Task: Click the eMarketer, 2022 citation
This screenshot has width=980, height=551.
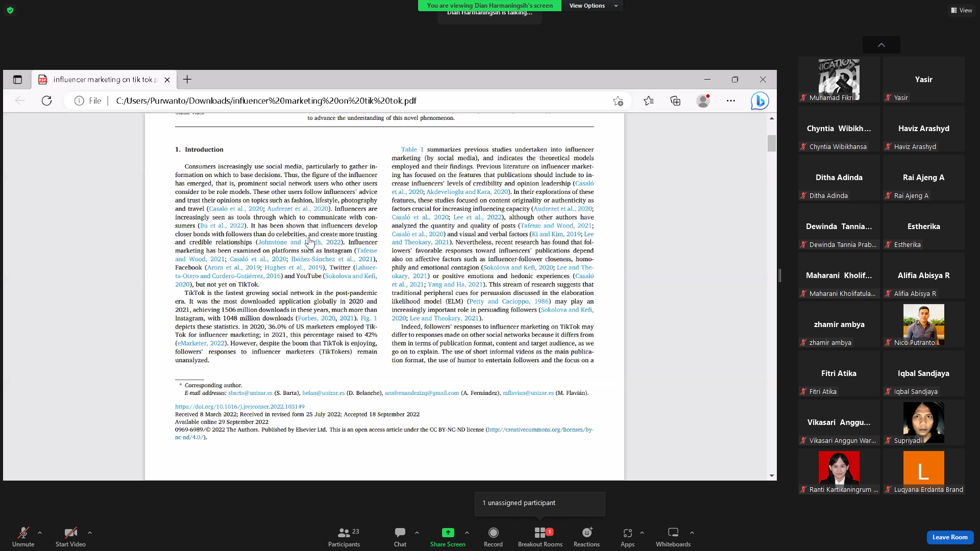Action: tap(201, 343)
